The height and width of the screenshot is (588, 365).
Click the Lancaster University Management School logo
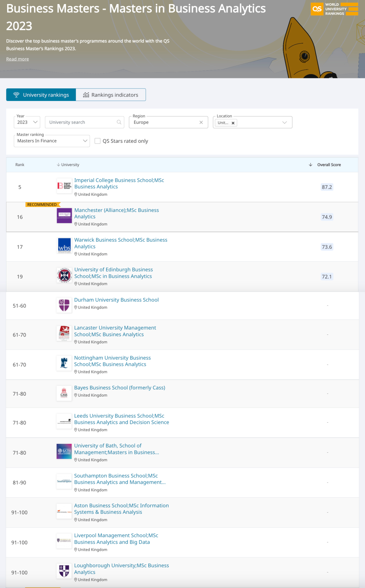[x=64, y=333]
